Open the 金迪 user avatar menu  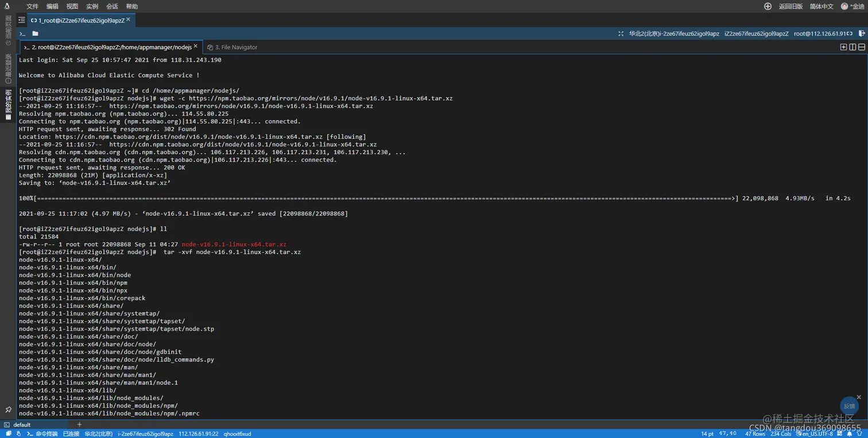point(852,6)
